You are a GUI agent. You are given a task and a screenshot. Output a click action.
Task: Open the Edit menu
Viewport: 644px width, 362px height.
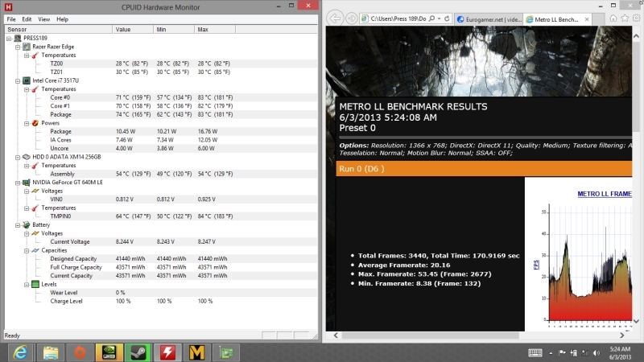[x=27, y=19]
